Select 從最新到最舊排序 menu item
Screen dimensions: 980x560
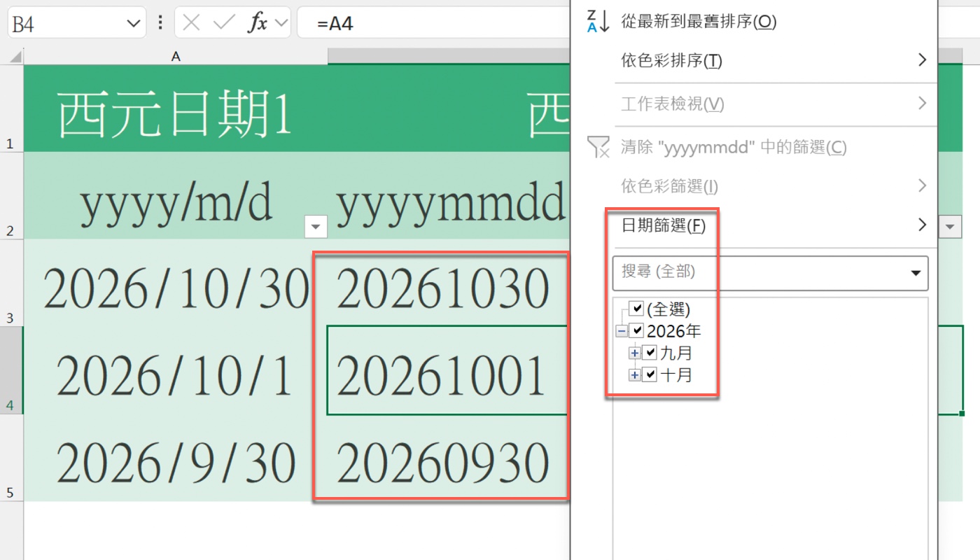(754, 21)
